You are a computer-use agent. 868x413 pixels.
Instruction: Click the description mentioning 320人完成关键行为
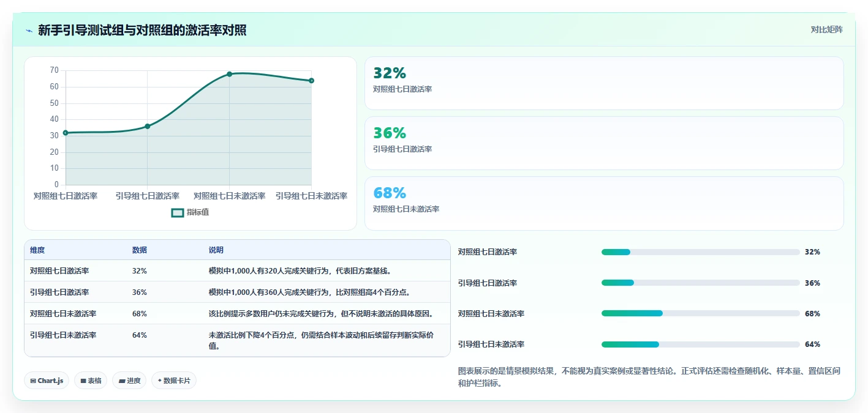(x=300, y=271)
